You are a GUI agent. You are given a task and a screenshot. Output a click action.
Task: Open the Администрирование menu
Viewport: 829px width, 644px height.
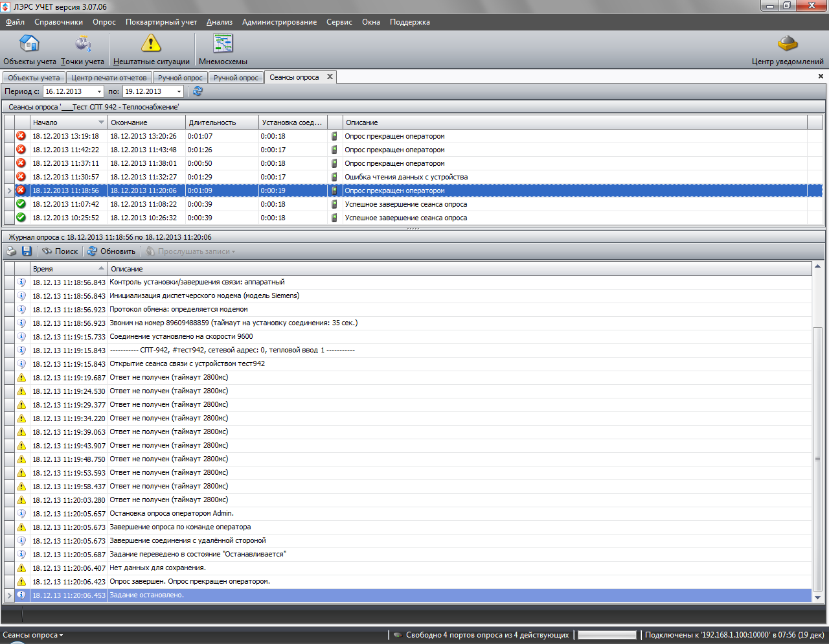point(280,22)
